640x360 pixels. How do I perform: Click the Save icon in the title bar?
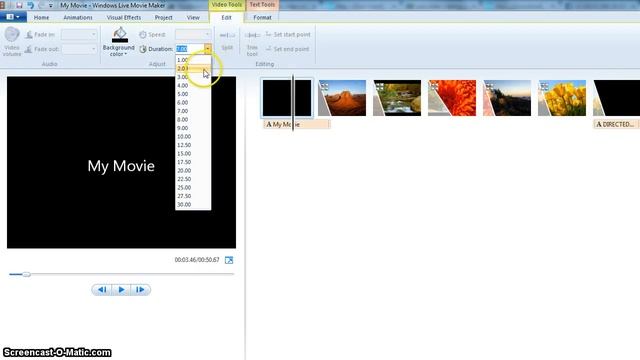click(19, 5)
